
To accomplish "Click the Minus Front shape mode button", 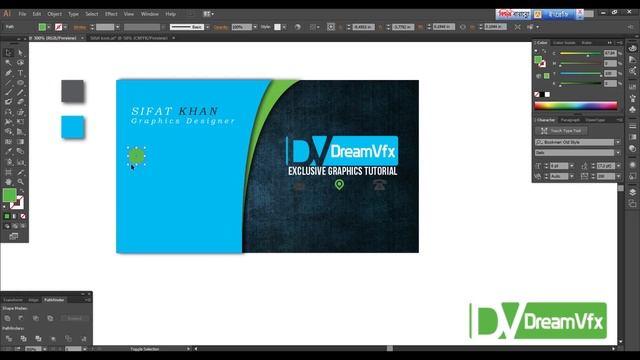I will (x=21, y=318).
